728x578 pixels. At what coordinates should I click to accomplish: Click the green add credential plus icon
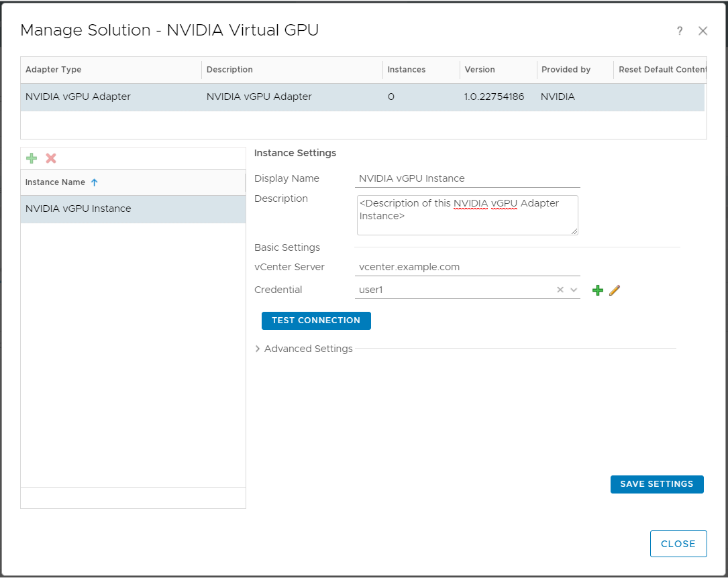tap(598, 290)
